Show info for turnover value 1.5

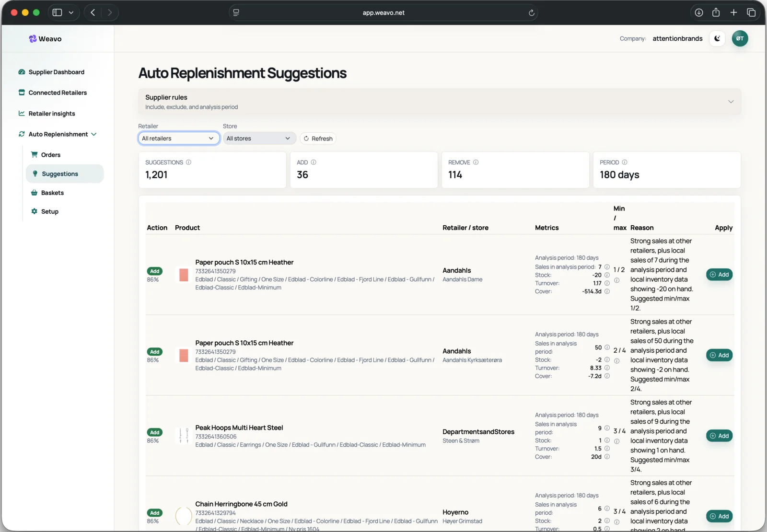(607, 449)
